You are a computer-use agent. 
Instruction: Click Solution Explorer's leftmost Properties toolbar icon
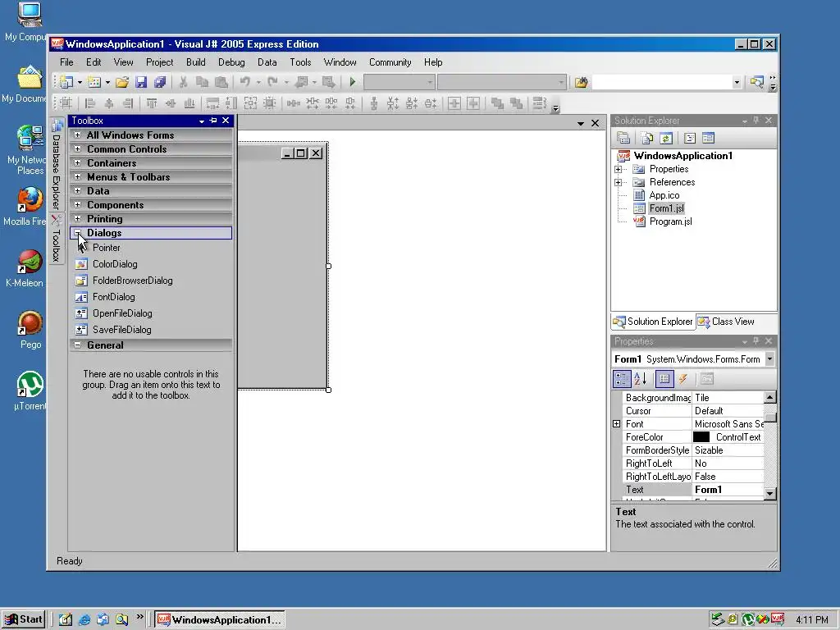(623, 138)
